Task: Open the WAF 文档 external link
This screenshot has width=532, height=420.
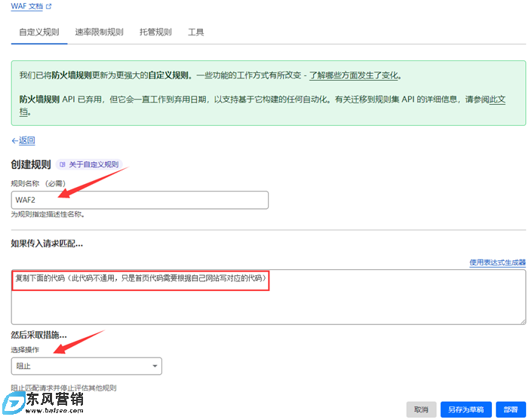Action: [27, 7]
